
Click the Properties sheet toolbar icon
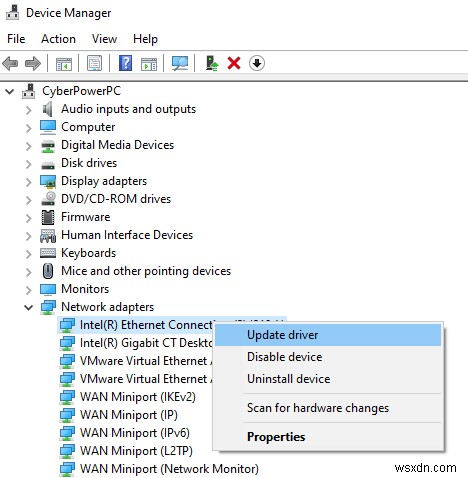95,63
